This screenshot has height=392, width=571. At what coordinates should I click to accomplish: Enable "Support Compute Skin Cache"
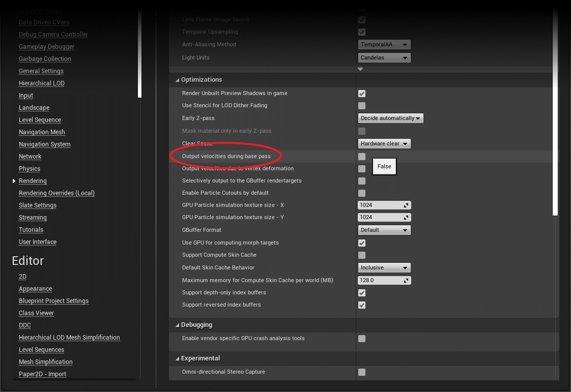(361, 255)
